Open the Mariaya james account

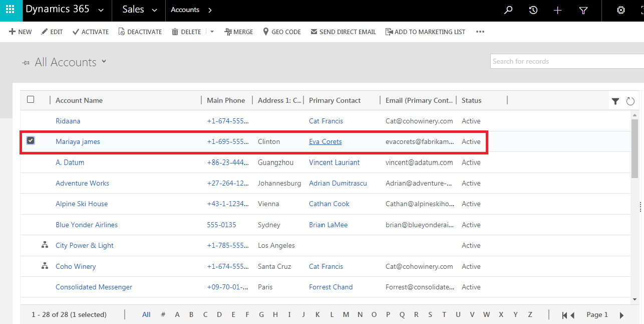78,141
